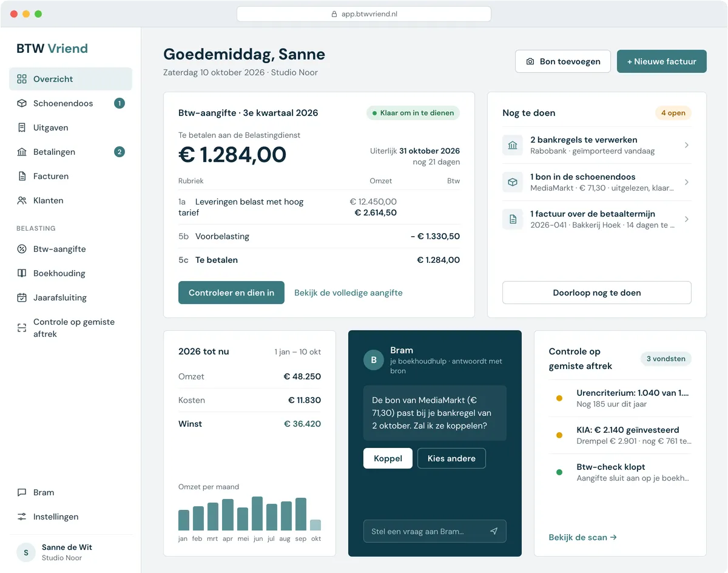
Task: Click Betalingen badge showing 2
Action: coord(120,152)
